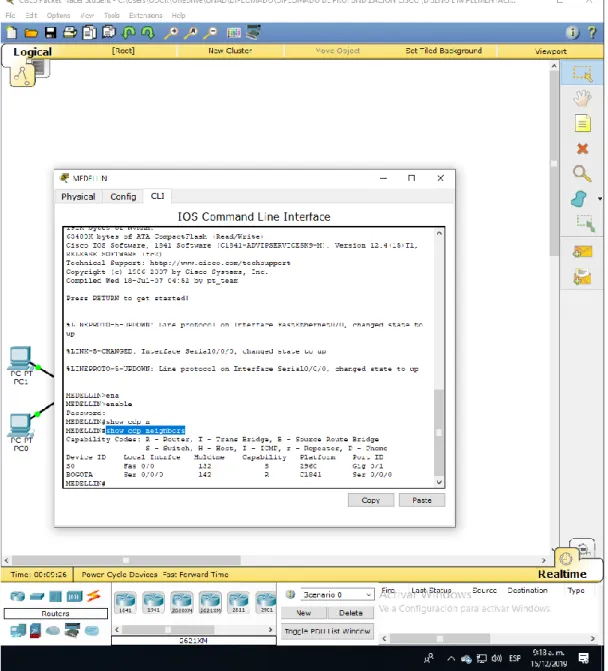Open the Scenario 0 dropdown
The width and height of the screenshot is (608, 671).
tap(337, 594)
